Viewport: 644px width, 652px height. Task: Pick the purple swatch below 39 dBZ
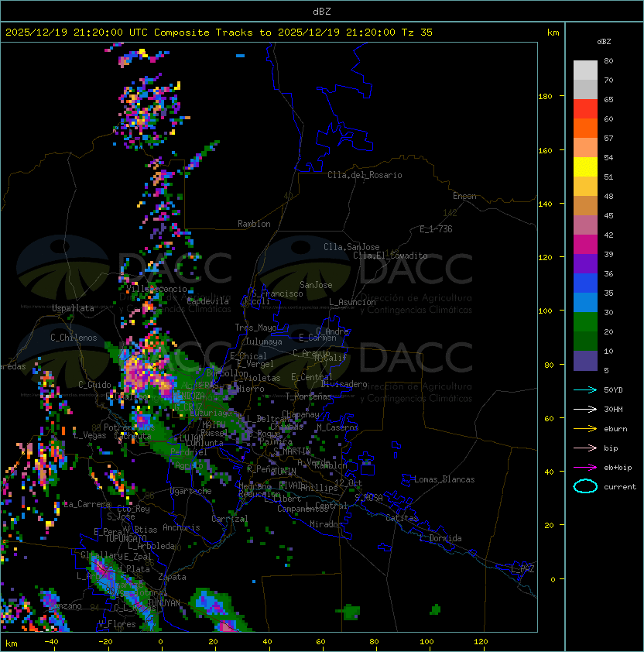click(x=585, y=263)
